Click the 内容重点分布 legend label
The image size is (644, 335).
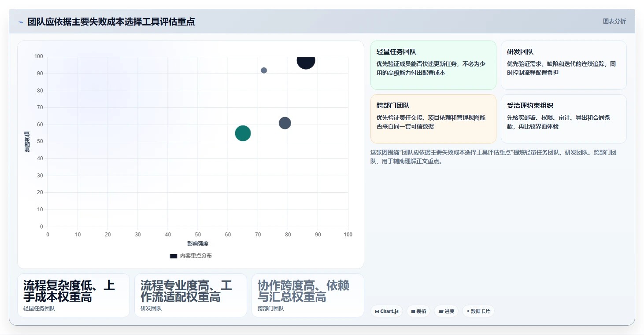click(x=196, y=256)
